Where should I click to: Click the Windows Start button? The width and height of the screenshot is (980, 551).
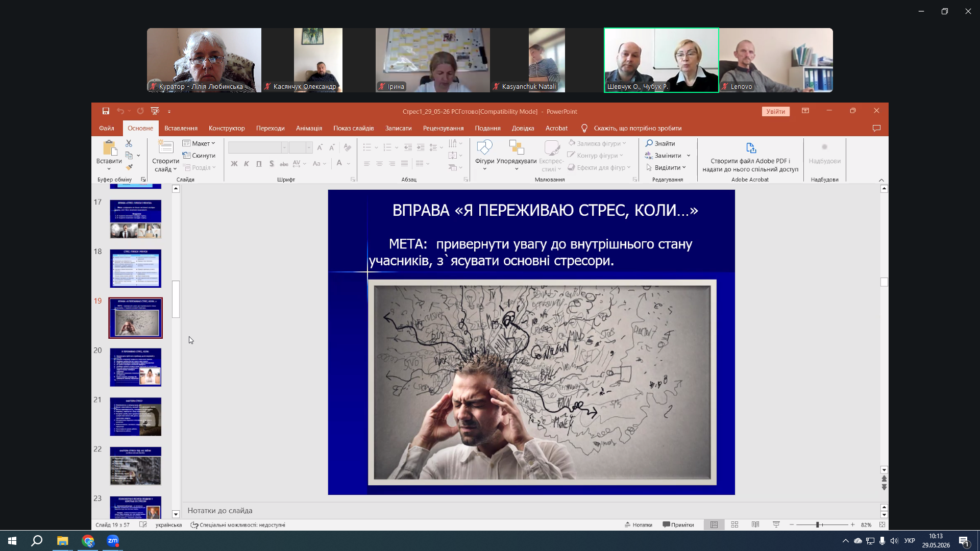[12, 540]
